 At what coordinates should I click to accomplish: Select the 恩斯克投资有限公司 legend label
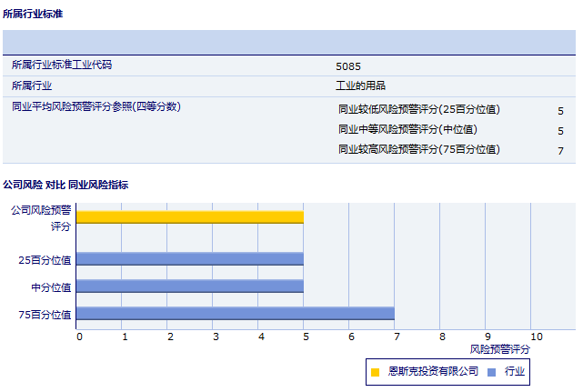point(433,371)
